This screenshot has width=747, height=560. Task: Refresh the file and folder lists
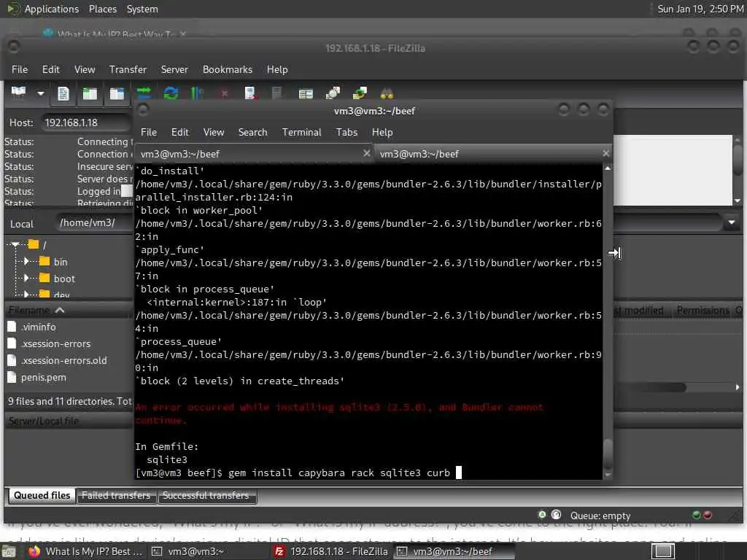coord(171,93)
